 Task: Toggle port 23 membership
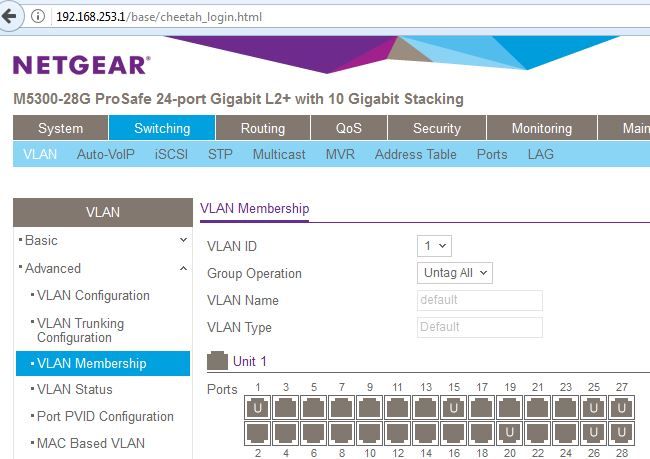pos(565,407)
